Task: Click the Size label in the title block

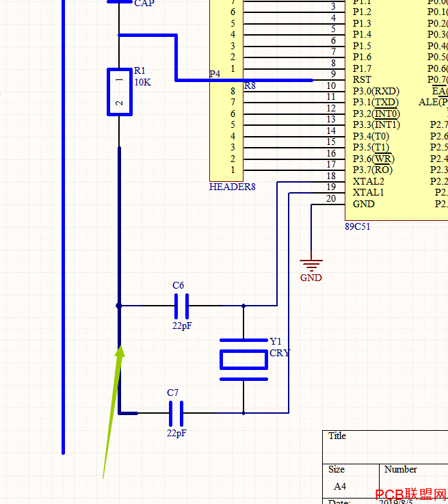Action: pyautogui.click(x=337, y=469)
